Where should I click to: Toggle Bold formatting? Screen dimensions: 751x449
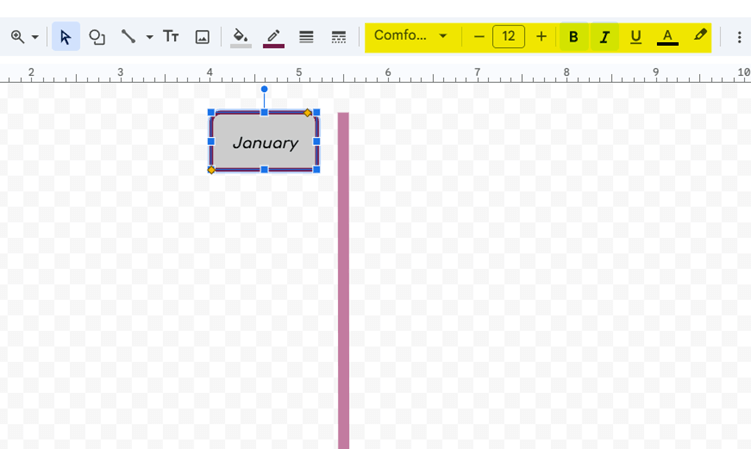(573, 37)
